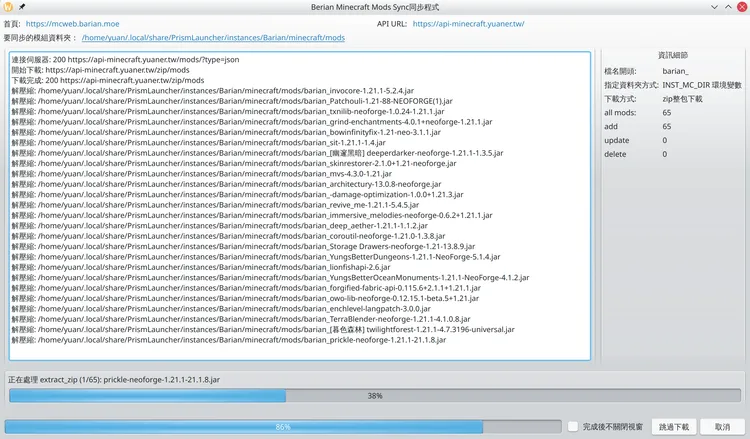Click the 檔名開頭 value barian_
The height and width of the screenshot is (439, 750).
676,72
